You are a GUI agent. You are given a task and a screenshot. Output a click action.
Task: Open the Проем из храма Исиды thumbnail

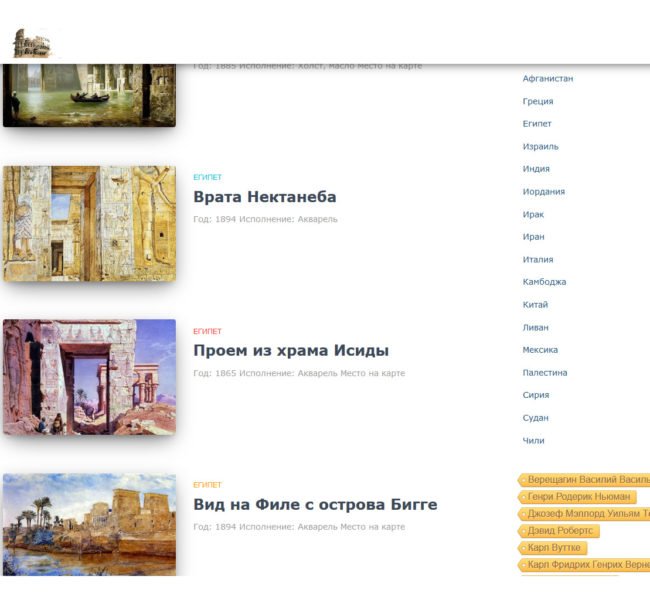(x=90, y=377)
